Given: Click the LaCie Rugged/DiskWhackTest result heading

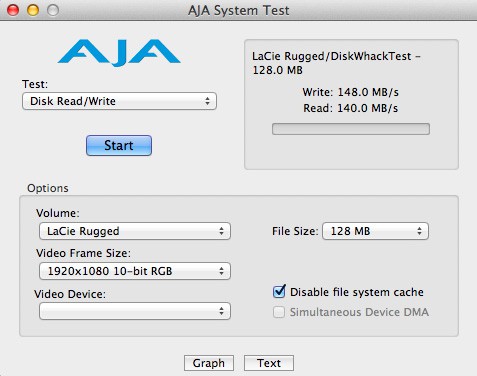Looking at the screenshot, I should pyautogui.click(x=336, y=63).
